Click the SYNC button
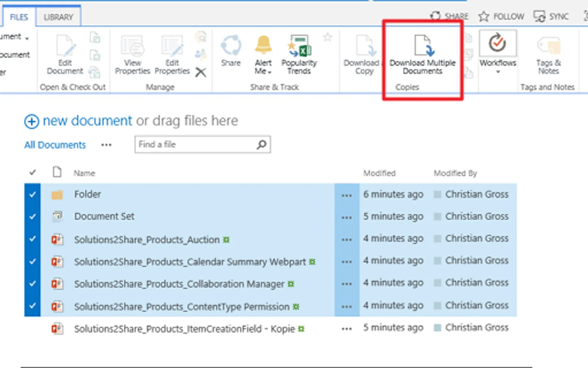The height and width of the screenshot is (368, 588). point(551,16)
